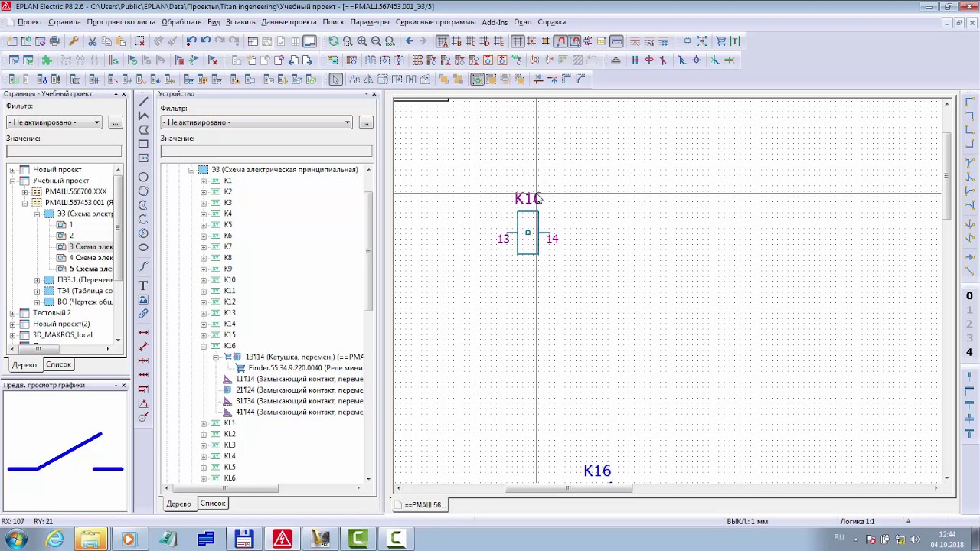Click the Cut scissors icon
This screenshot has height=551, width=980.
click(x=92, y=41)
